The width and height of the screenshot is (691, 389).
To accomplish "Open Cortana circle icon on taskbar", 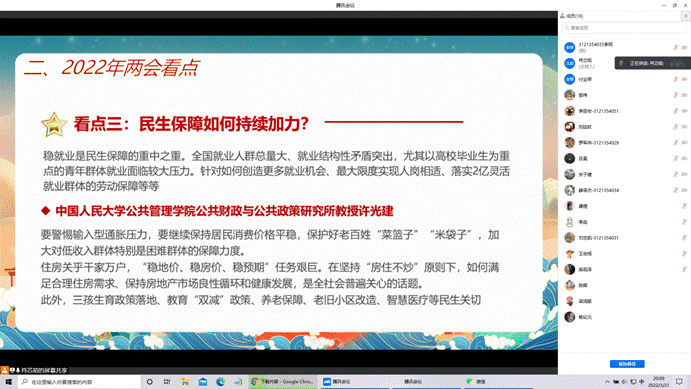I will coord(150,382).
